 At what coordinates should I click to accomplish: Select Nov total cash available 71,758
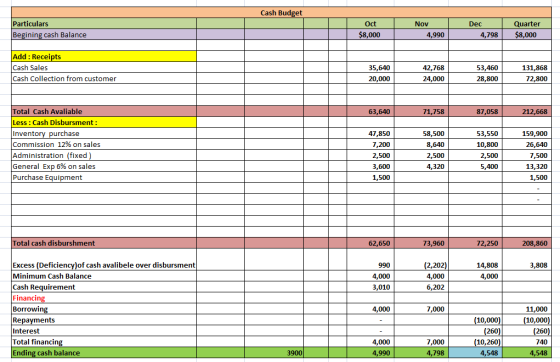coord(421,111)
